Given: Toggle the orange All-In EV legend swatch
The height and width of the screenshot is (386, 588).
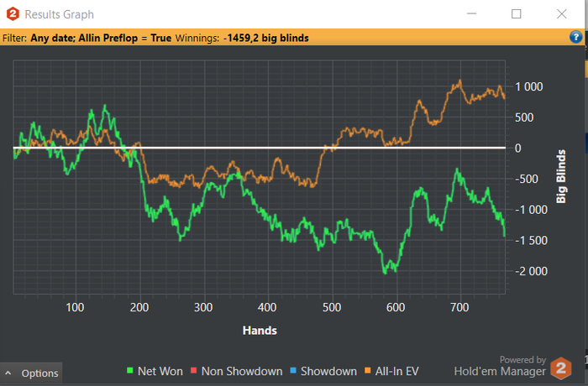Looking at the screenshot, I should [x=368, y=371].
